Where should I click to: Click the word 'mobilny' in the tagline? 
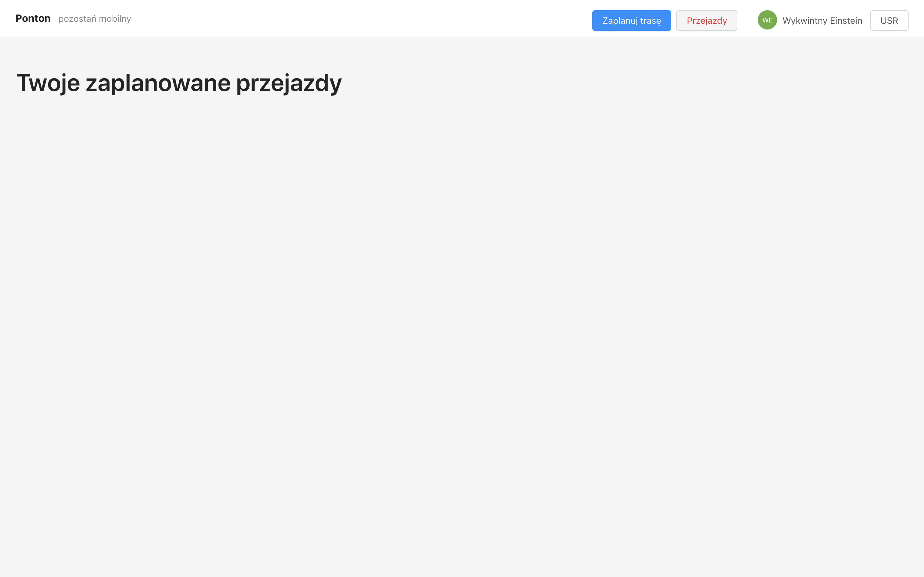coord(115,19)
